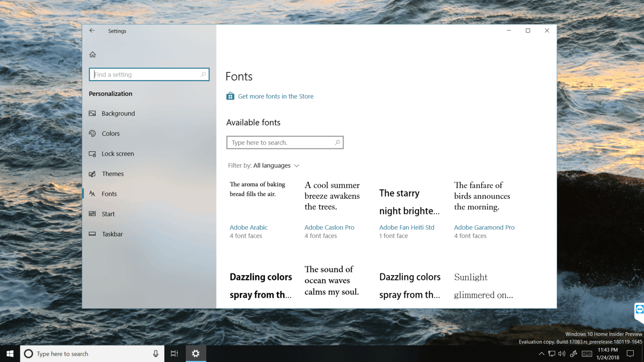Click magnifier in Find a setting box
644x362 pixels.
(x=203, y=74)
